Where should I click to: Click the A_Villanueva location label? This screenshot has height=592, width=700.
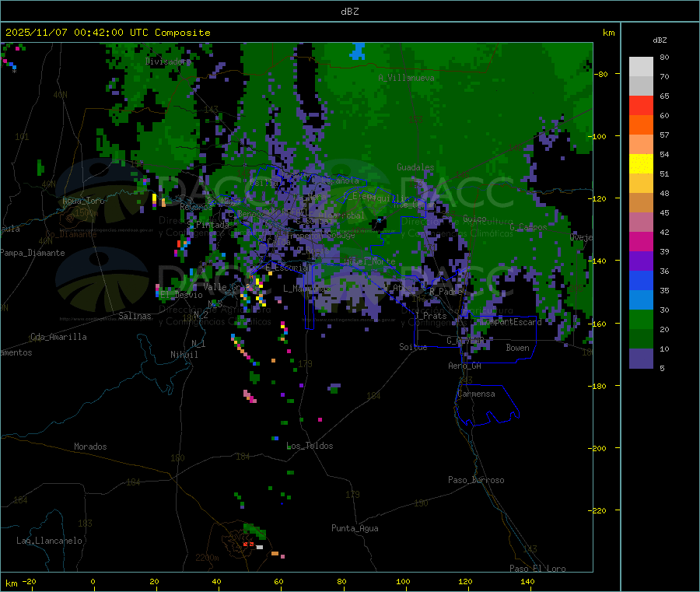pos(406,78)
